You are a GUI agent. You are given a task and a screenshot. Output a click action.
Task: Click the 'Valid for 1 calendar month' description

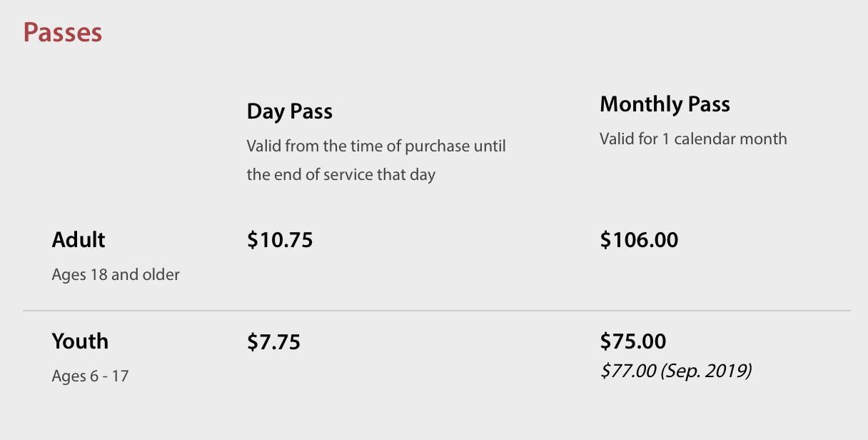point(693,139)
